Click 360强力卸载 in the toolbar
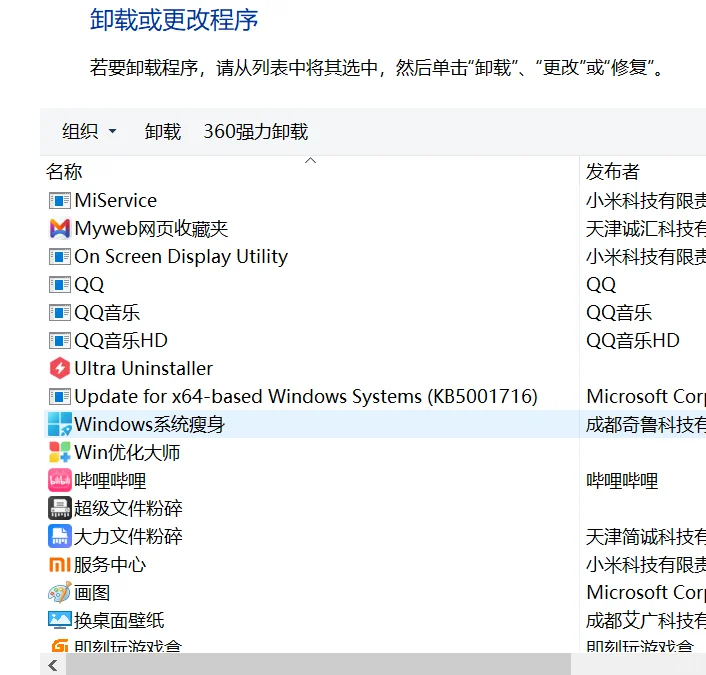The image size is (706, 675). click(256, 131)
